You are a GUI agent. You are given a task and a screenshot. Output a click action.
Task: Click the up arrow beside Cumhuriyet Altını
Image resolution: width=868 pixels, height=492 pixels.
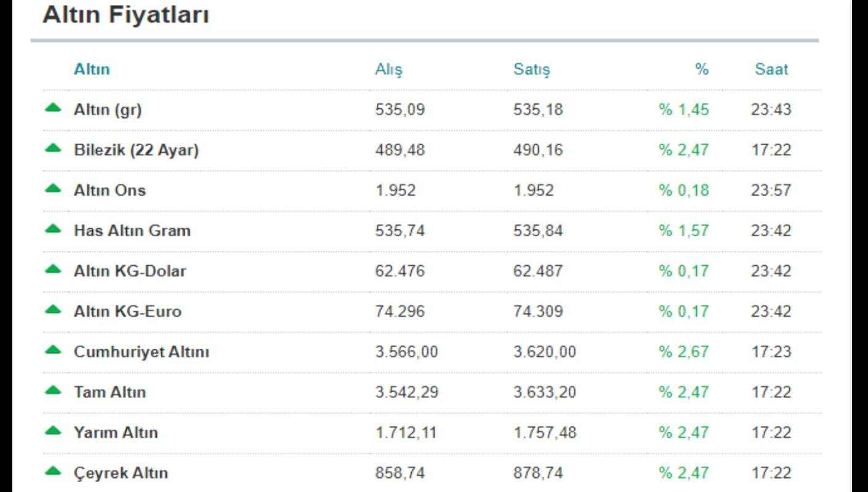(54, 350)
